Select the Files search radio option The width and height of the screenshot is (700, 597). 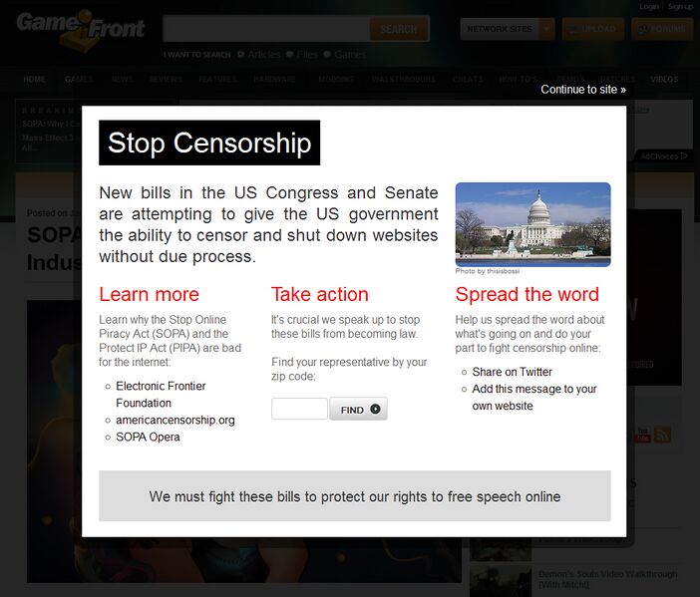coord(289,55)
